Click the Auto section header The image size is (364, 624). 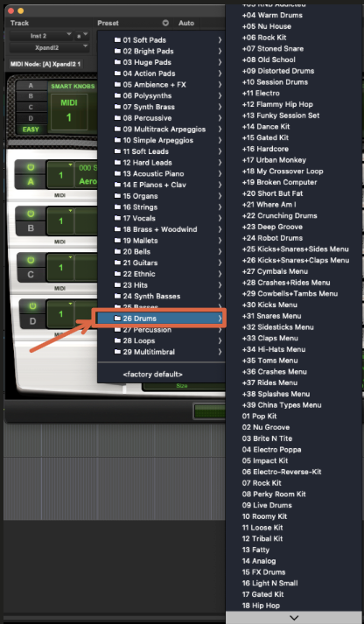click(x=186, y=23)
